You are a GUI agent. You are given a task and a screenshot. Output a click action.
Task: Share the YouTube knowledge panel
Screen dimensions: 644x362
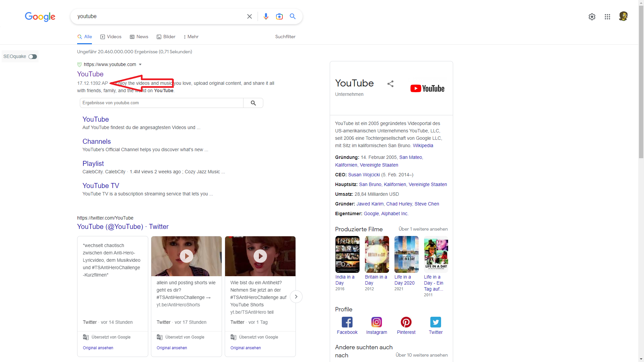point(390,84)
